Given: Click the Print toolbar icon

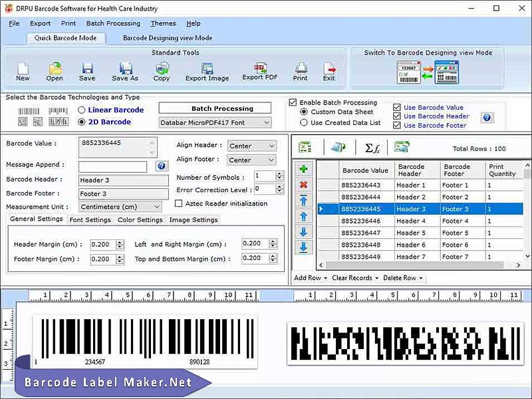Looking at the screenshot, I should 301,72.
